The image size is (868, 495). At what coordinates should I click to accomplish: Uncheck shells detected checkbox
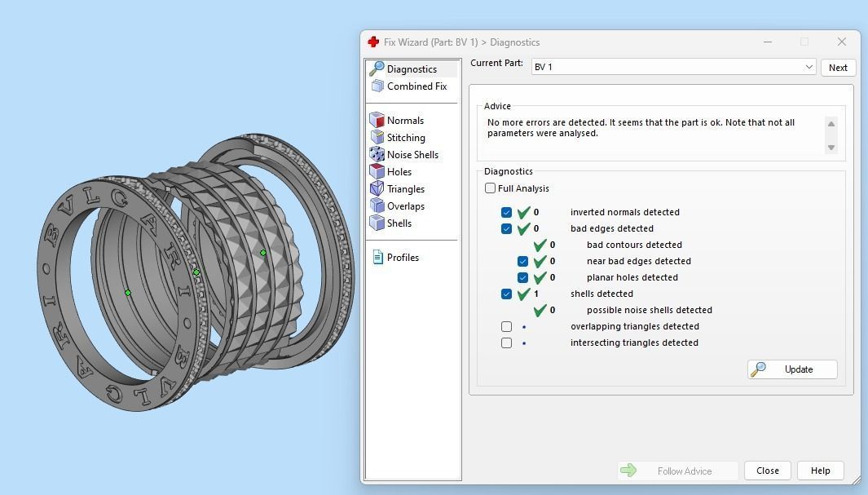point(506,294)
